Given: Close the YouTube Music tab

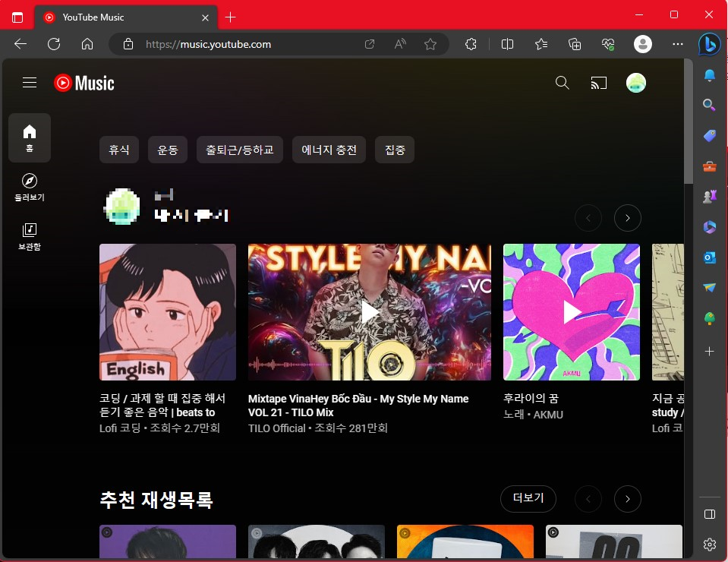Looking at the screenshot, I should click(x=205, y=17).
